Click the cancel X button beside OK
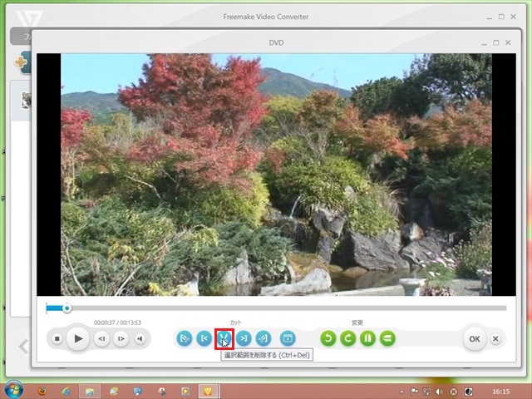The image size is (532, 399). pos(495,338)
